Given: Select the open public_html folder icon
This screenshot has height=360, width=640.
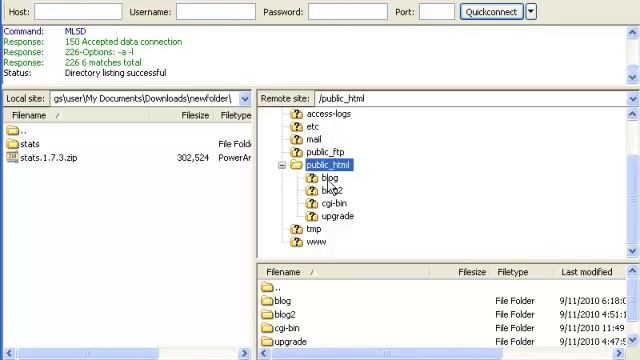Looking at the screenshot, I should 297,165.
